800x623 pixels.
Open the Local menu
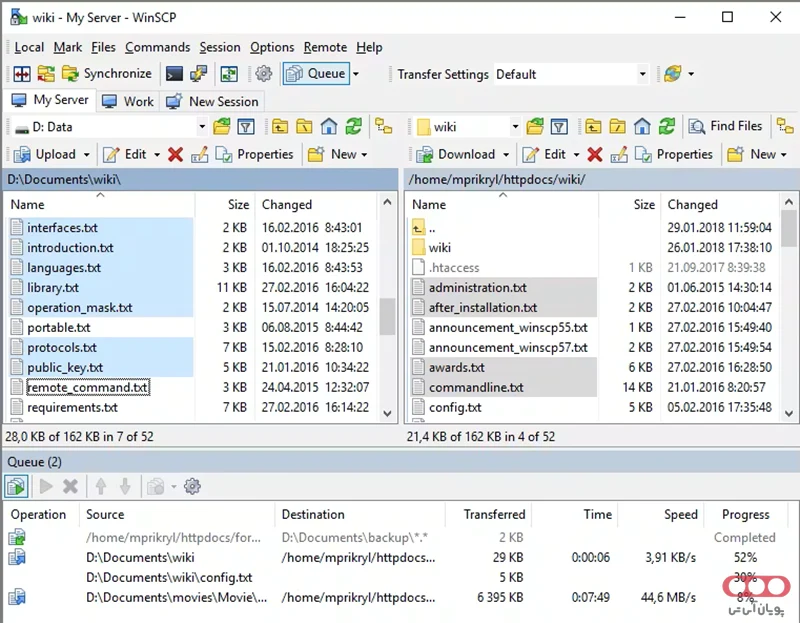tap(29, 47)
